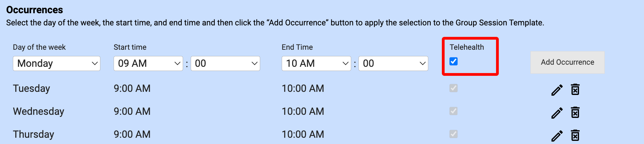This screenshot has height=144, width=644.
Task: Click Thursday's 10:00 AM end time
Action: (303, 134)
